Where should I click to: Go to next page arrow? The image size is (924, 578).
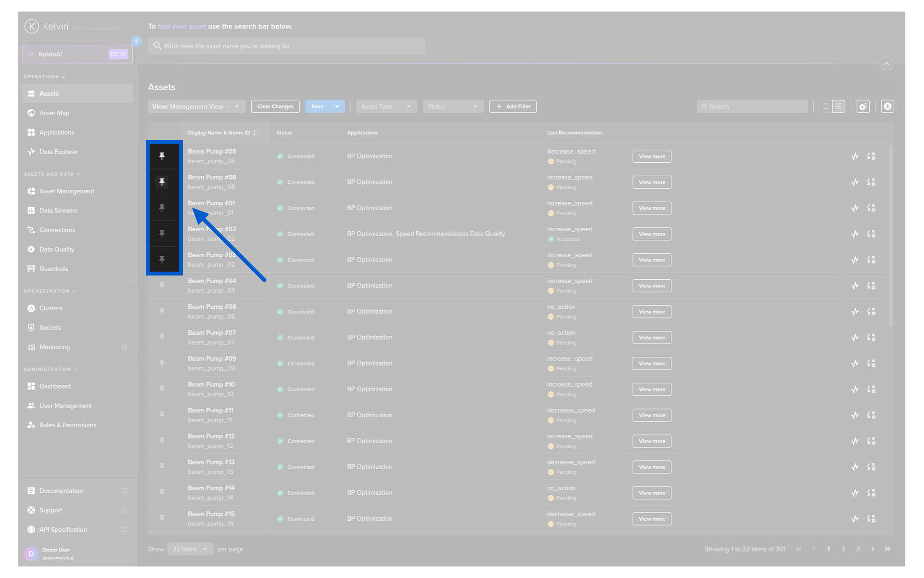coord(873,549)
